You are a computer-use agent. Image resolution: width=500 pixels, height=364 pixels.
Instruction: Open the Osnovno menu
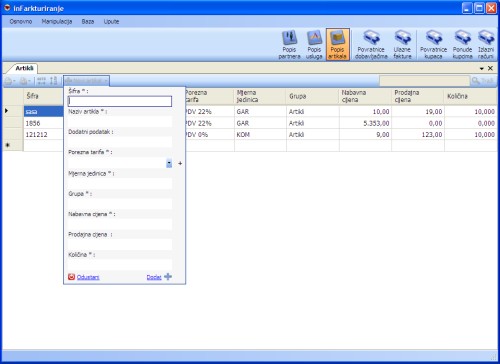21,22
